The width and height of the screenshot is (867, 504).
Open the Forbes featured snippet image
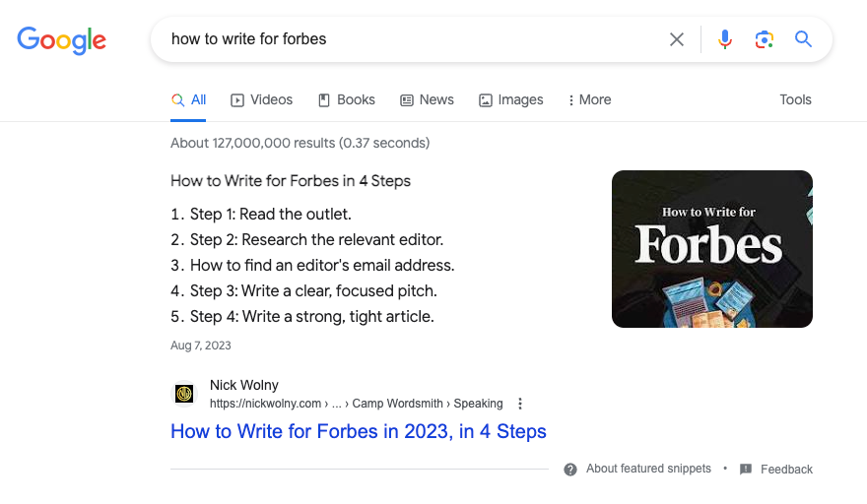pyautogui.click(x=711, y=249)
